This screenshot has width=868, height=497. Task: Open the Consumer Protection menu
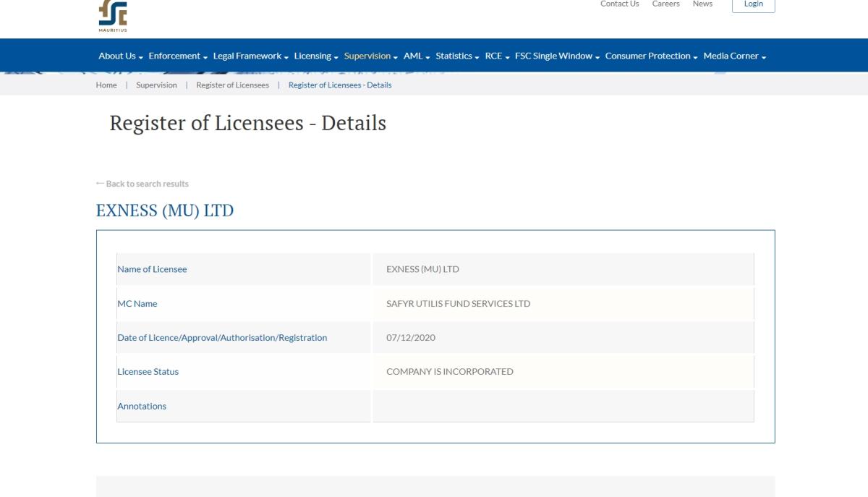[648, 55]
